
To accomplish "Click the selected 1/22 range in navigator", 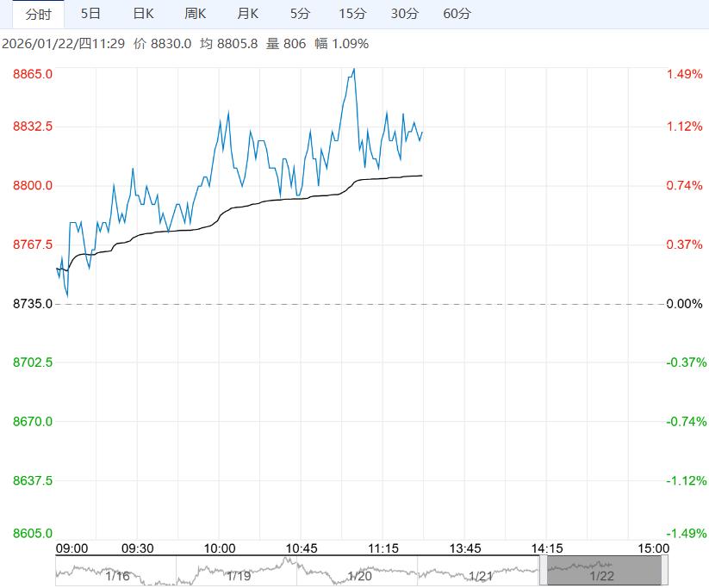I will pyautogui.click(x=602, y=570).
